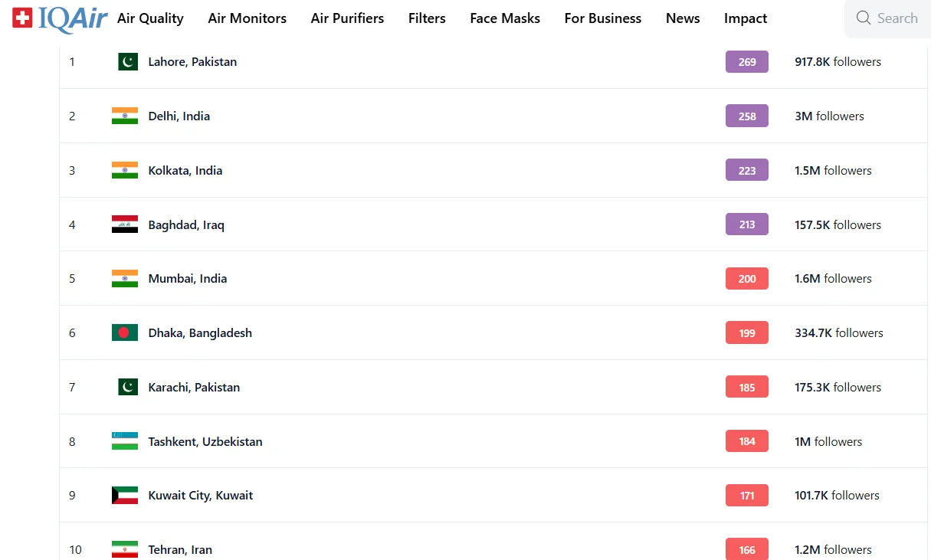The height and width of the screenshot is (560, 931).
Task: Select the Karachi, Pakistan link
Action: pos(194,387)
